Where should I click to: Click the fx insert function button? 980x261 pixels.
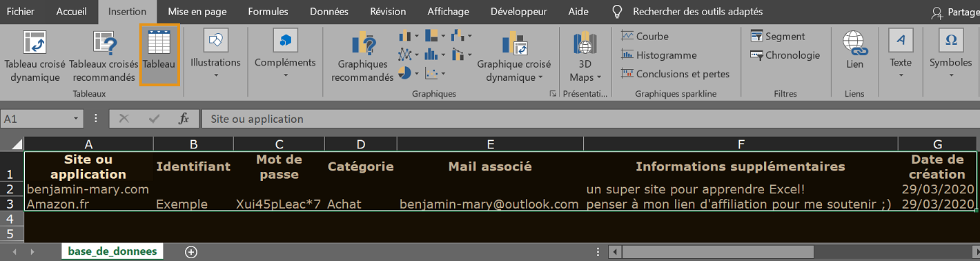point(184,119)
